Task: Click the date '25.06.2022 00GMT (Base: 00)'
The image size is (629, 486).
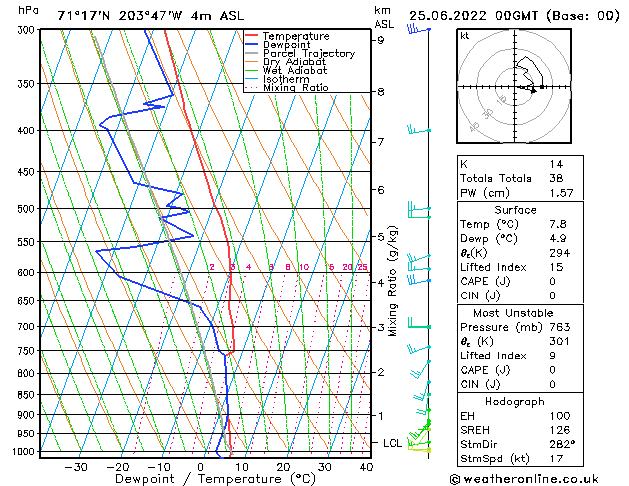Action: [514, 16]
